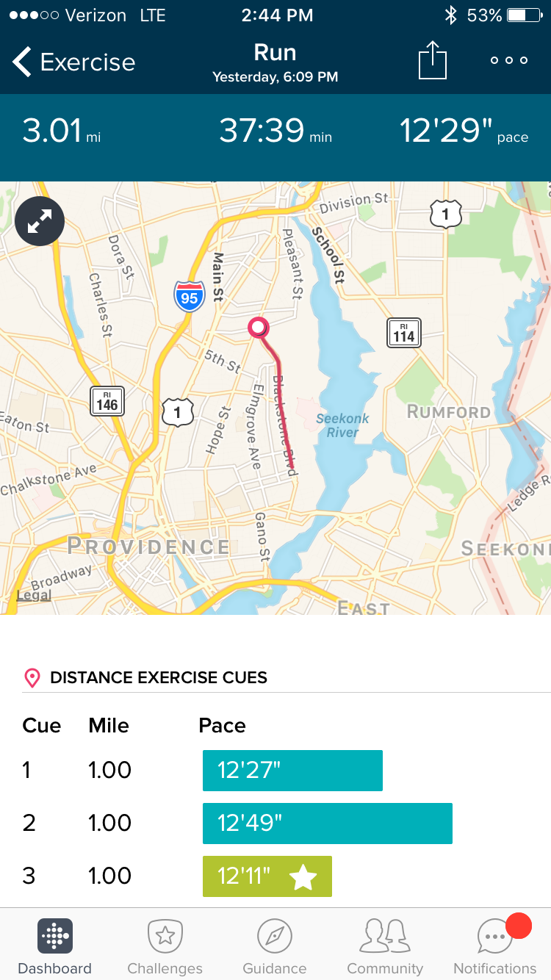Screen dimensions: 551x980
Task: Click the Legal link on the map
Action: tap(34, 595)
